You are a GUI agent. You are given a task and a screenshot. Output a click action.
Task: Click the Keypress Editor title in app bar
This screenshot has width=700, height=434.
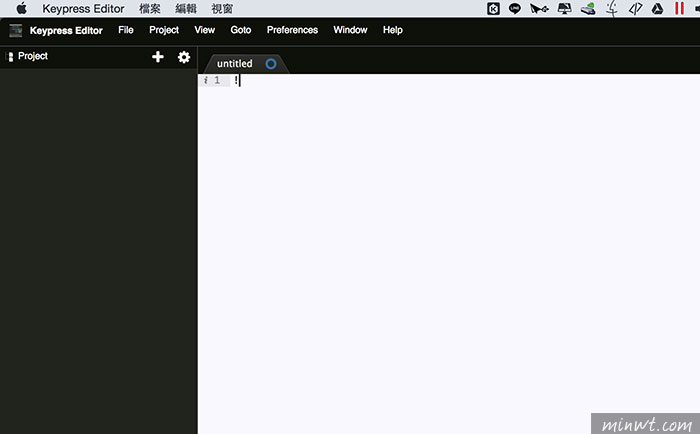pyautogui.click(x=66, y=30)
